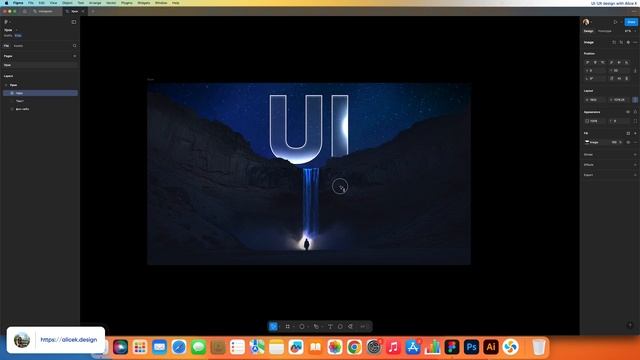Select the highlighted image layer row

point(40,93)
